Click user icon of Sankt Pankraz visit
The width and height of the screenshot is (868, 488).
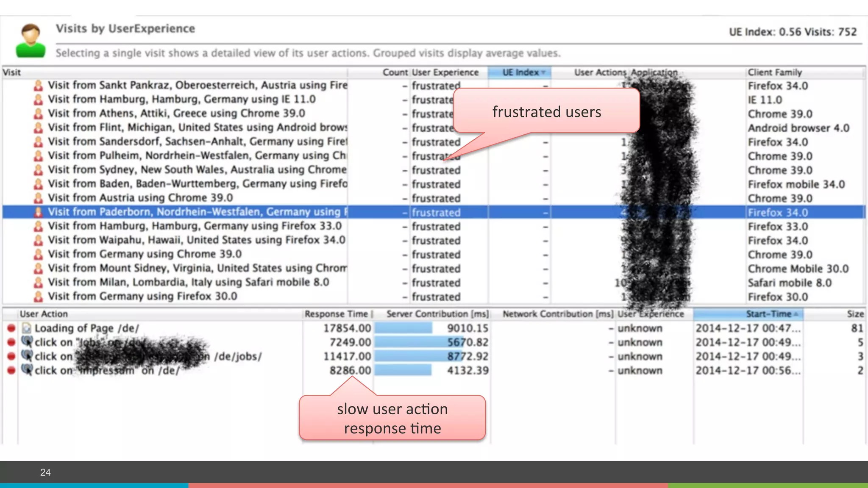(x=38, y=86)
